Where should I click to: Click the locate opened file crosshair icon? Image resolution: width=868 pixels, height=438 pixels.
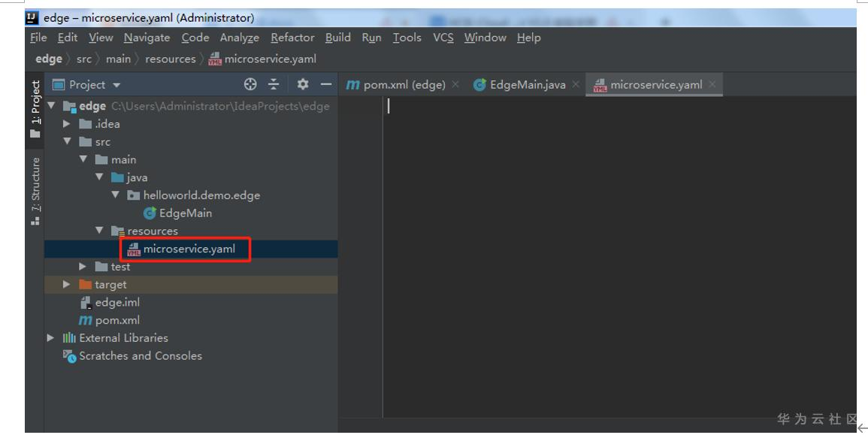(250, 84)
